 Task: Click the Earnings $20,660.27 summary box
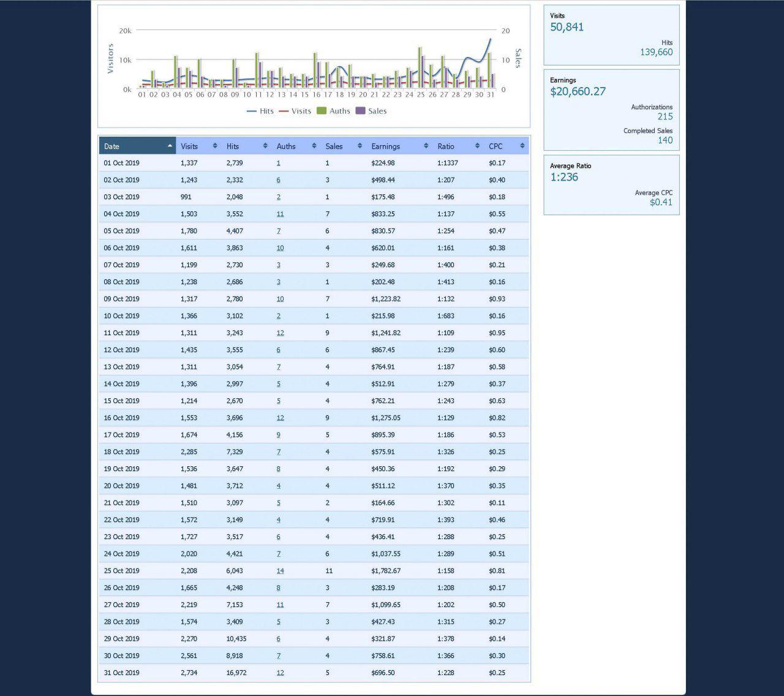(x=611, y=110)
